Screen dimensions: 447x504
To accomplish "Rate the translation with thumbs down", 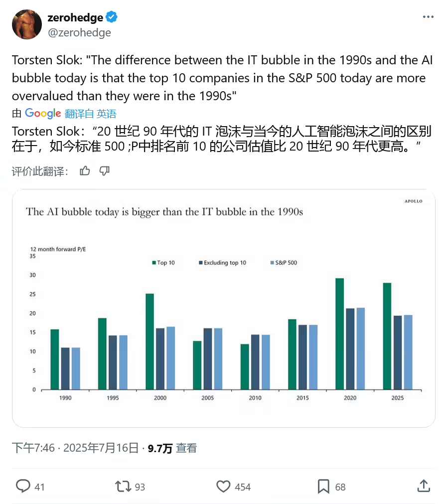I will [x=104, y=171].
